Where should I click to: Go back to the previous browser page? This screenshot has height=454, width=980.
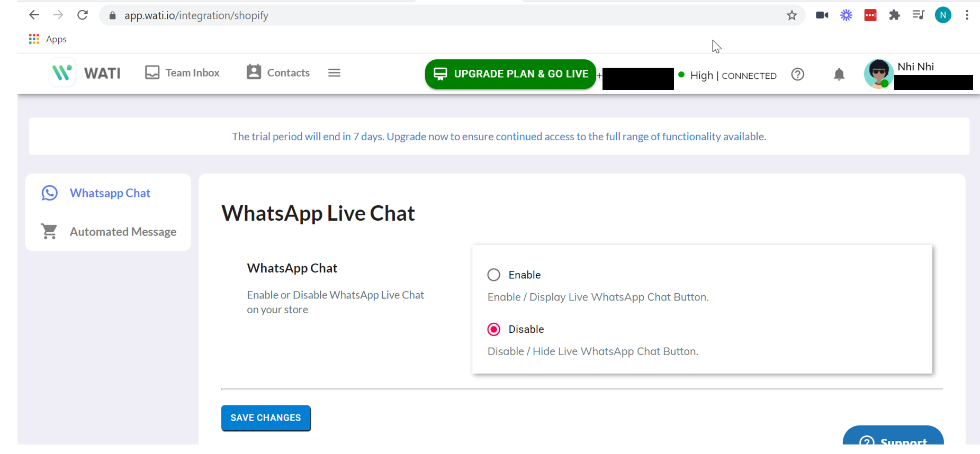[x=34, y=15]
